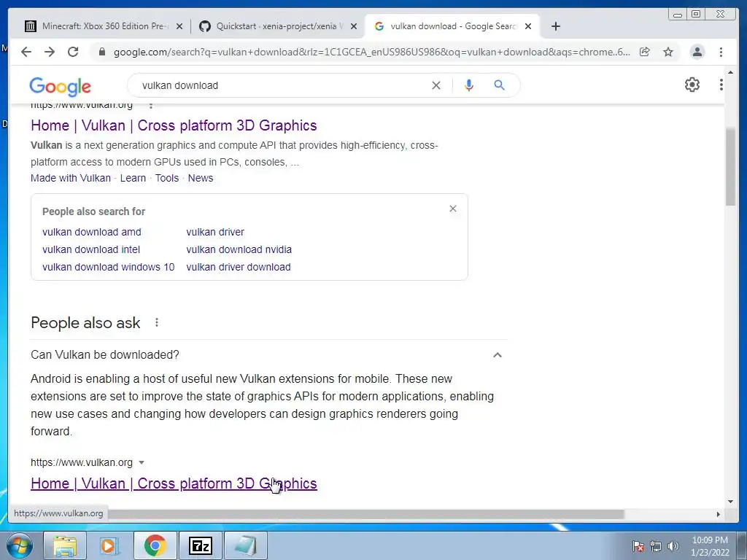
Task: Go back to previous page
Action: [x=26, y=52]
